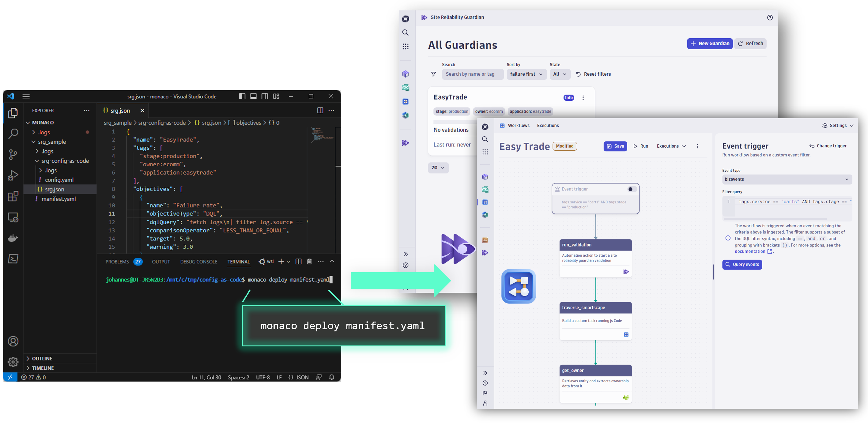Screen dimensions: 868x430
Task: Split the srg.json editor right
Action: [x=320, y=111]
